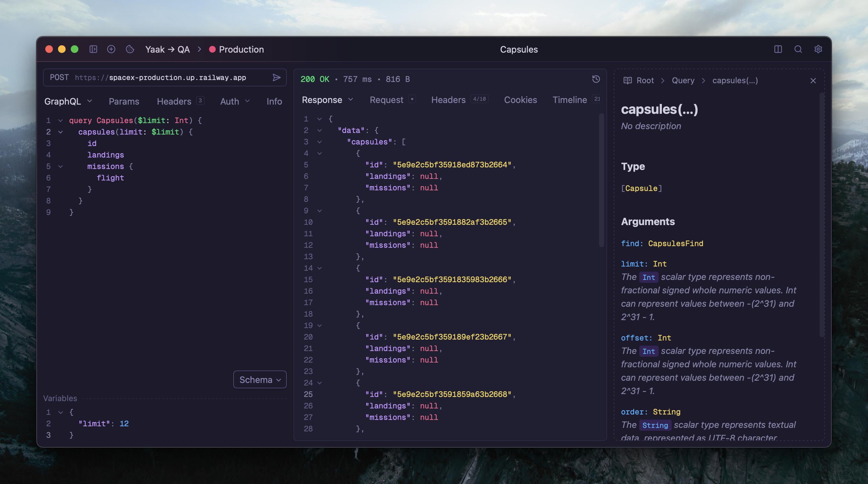868x484 pixels.
Task: Open the Auth dropdown tab
Action: (235, 101)
